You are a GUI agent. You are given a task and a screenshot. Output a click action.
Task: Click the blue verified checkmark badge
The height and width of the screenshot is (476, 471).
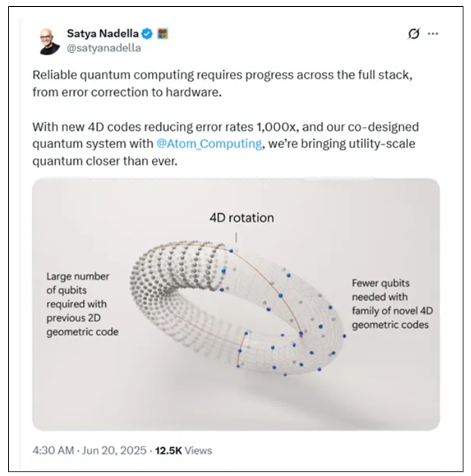coord(148,33)
